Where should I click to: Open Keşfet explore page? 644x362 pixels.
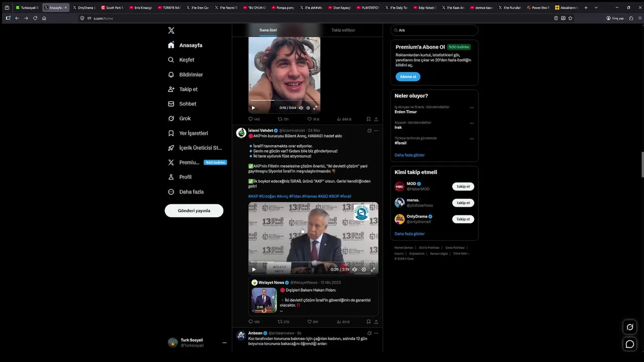(x=181, y=60)
